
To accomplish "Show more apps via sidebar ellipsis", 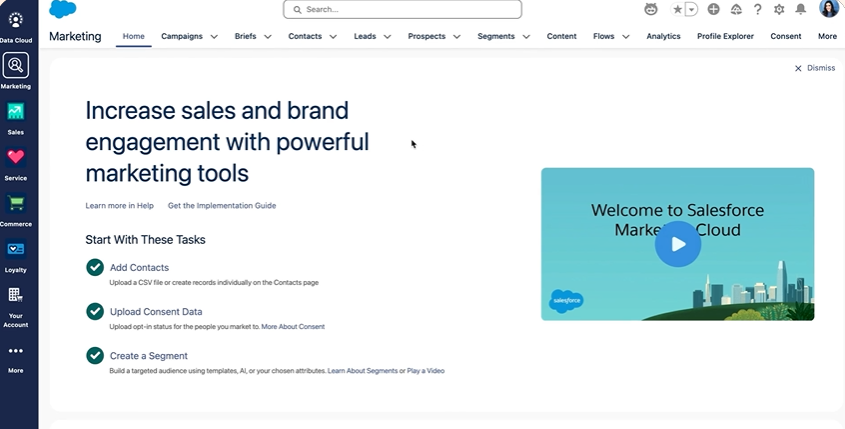I will pos(16,351).
